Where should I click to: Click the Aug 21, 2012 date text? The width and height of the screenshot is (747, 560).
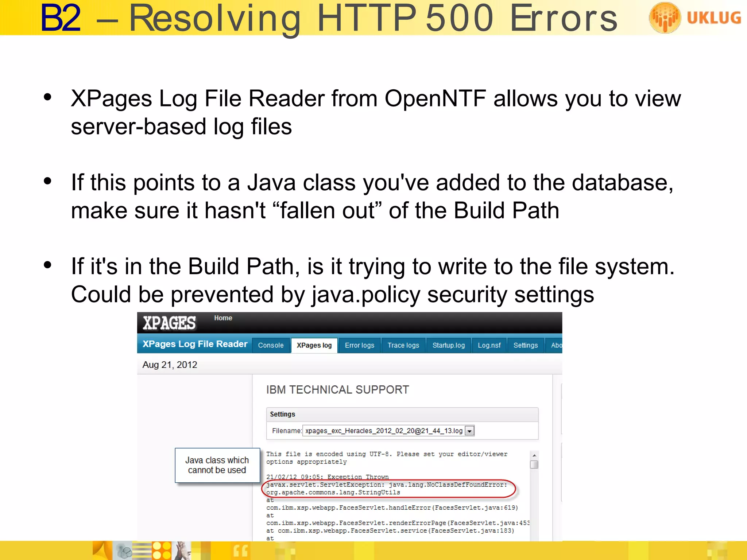[170, 365]
